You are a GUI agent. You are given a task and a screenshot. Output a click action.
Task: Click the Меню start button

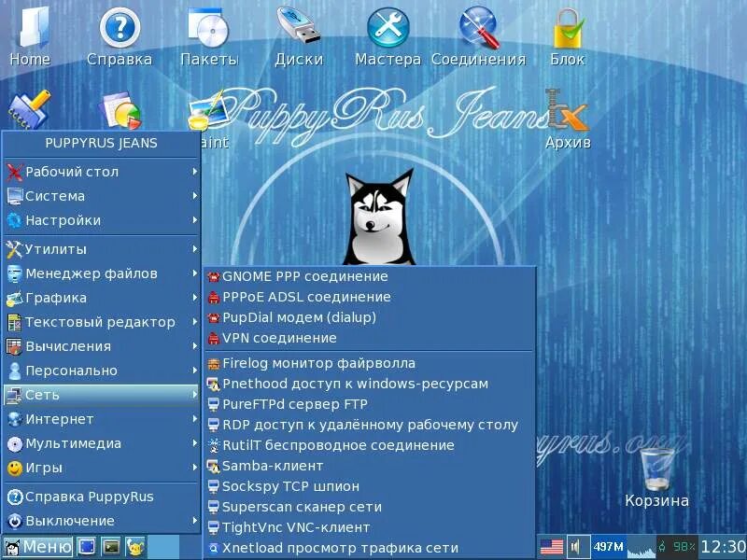(37, 547)
